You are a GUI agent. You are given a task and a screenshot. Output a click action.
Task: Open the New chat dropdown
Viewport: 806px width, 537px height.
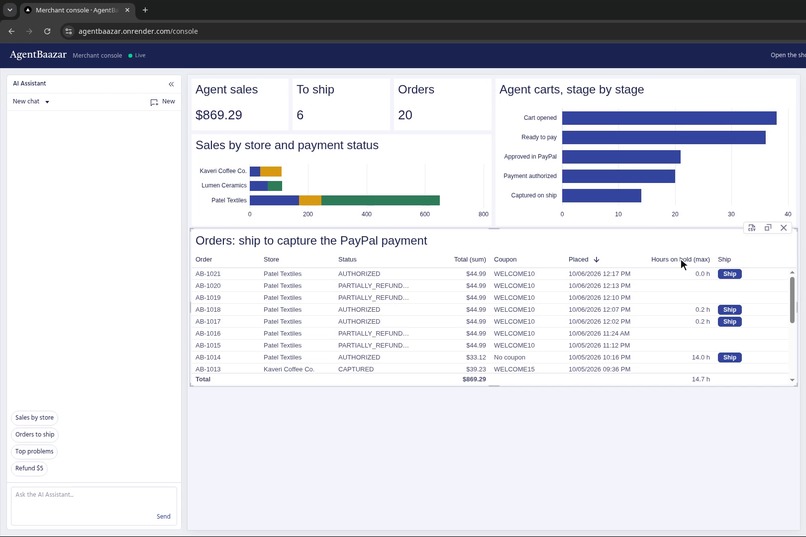[x=31, y=102]
